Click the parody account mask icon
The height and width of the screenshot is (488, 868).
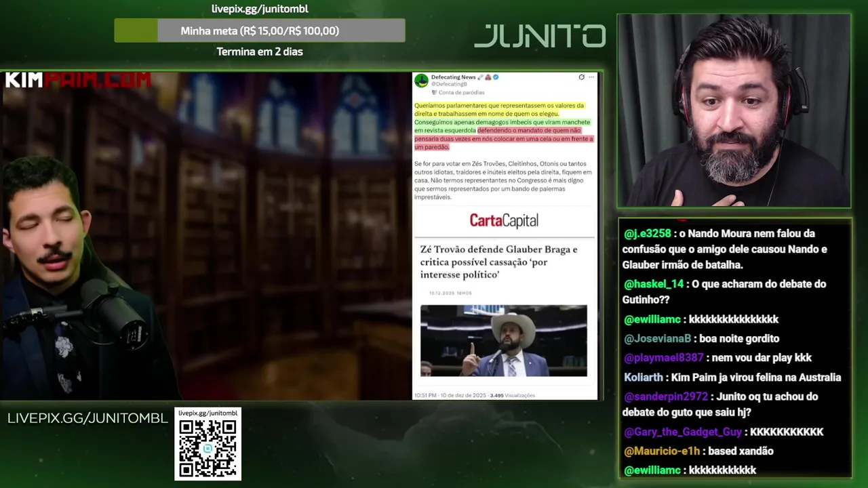click(x=434, y=92)
